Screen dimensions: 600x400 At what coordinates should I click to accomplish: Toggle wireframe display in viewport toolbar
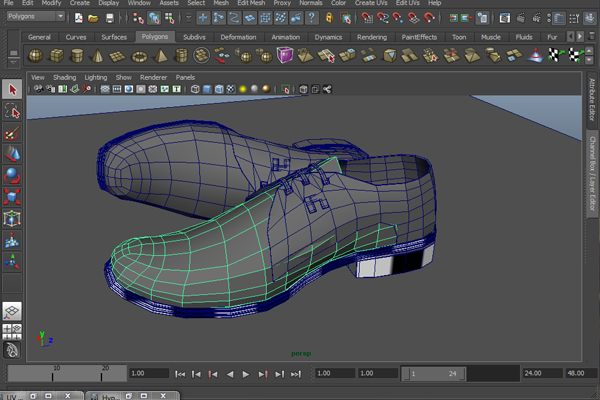195,89
